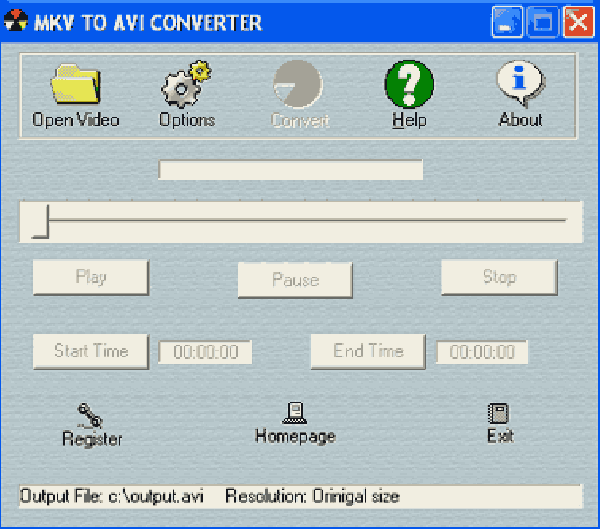Click the Resolution: Orinigal size text

[312, 496]
